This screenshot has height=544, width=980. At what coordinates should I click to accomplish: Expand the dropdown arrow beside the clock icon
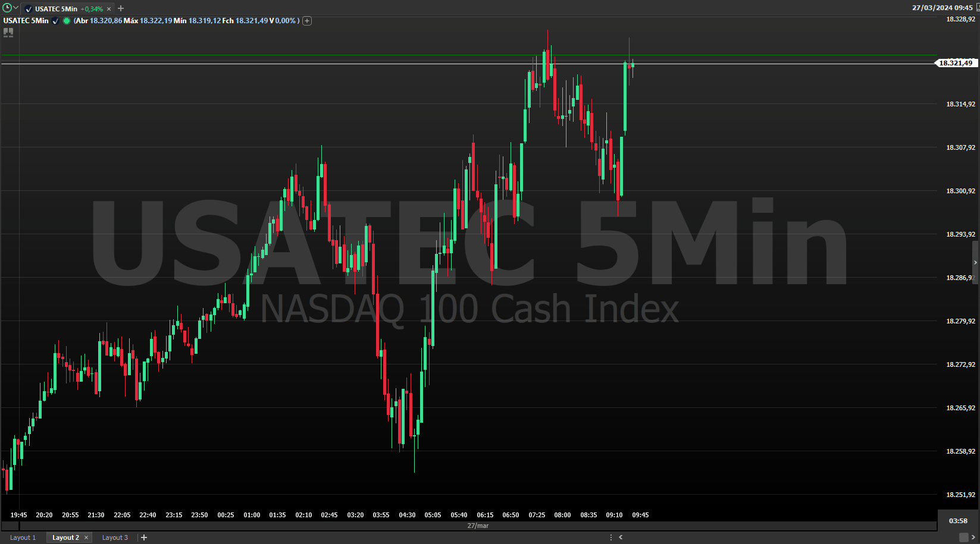16,8
